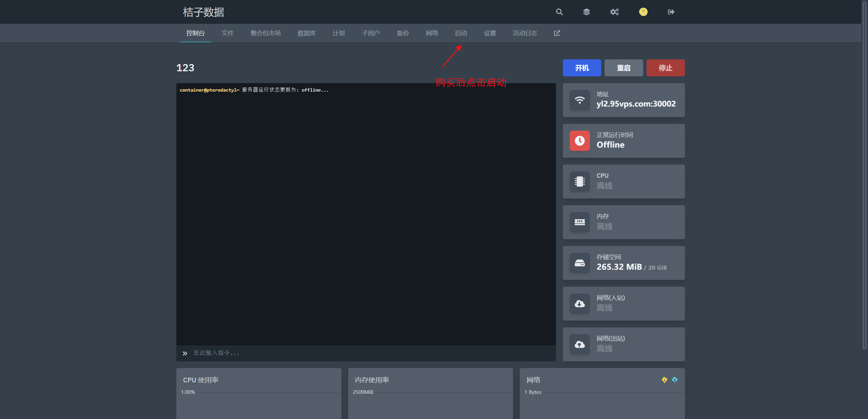The height and width of the screenshot is (419, 868).
Task: Click the 桔子数据 site title
Action: (203, 12)
